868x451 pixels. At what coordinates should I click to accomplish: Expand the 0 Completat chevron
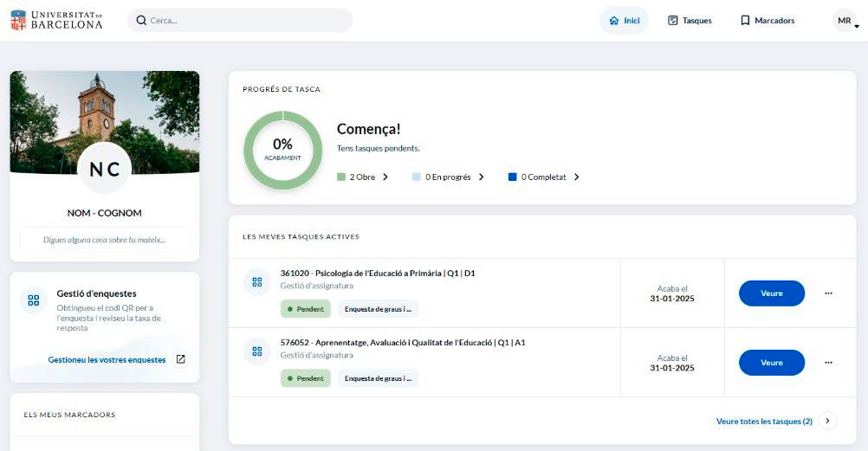point(577,177)
